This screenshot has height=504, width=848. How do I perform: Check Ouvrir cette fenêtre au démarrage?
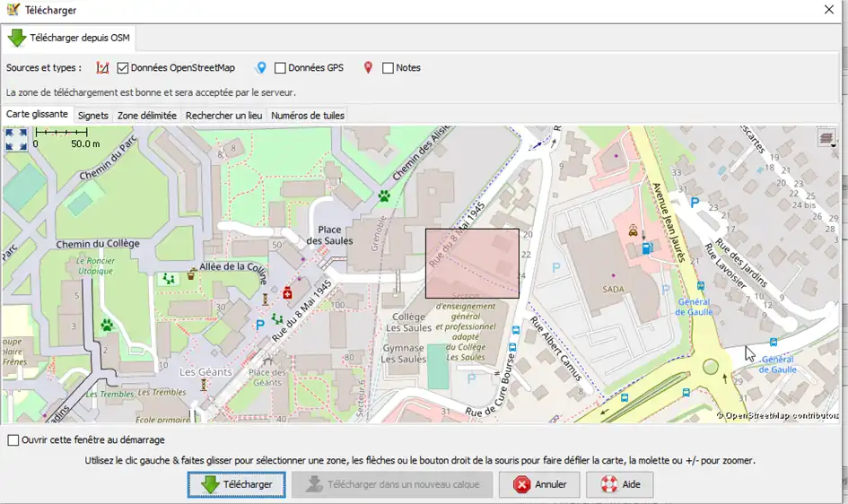[x=13, y=440]
